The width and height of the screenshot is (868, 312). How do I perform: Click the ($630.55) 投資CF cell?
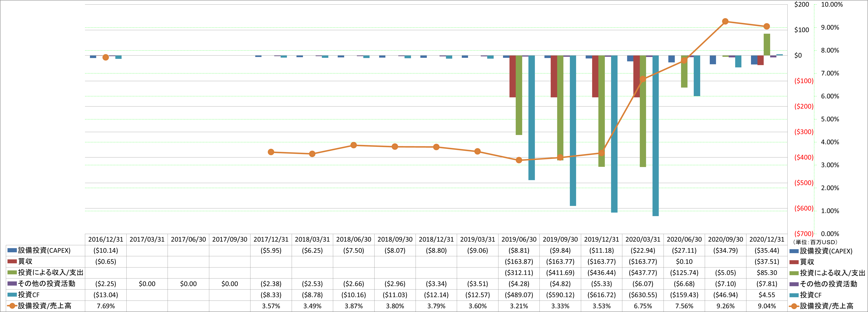(x=643, y=295)
